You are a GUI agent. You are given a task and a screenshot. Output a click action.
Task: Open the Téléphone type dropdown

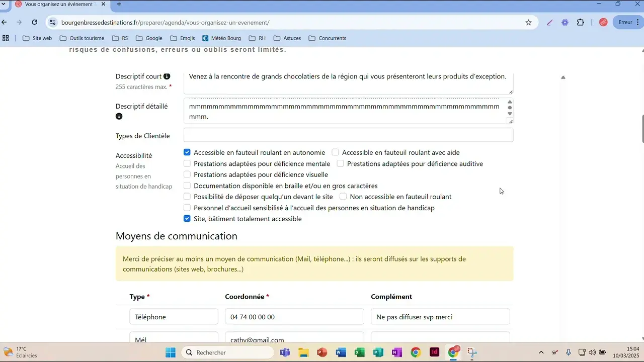174,317
